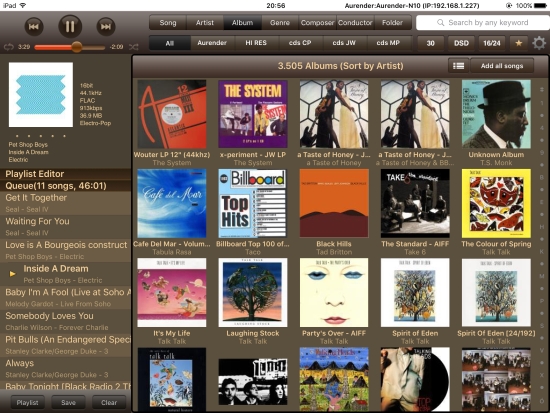Open the settings gear icon
550x413 pixels.
[x=539, y=43]
